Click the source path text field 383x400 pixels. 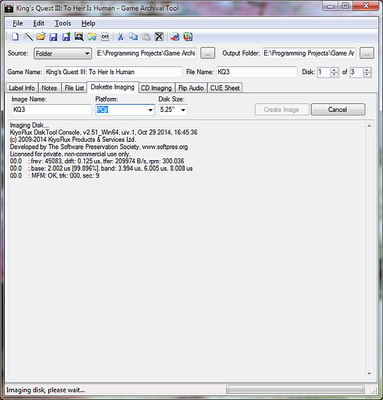(146, 53)
